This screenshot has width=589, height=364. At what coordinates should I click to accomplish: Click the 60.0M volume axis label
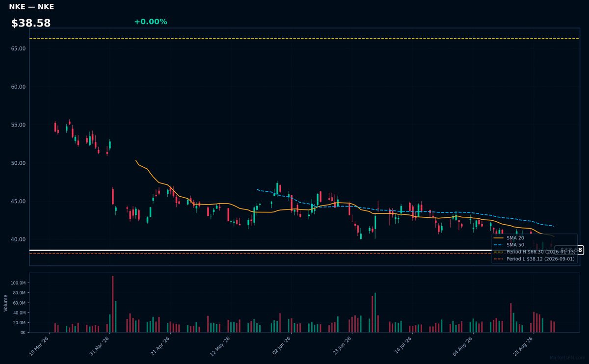pos(19,303)
